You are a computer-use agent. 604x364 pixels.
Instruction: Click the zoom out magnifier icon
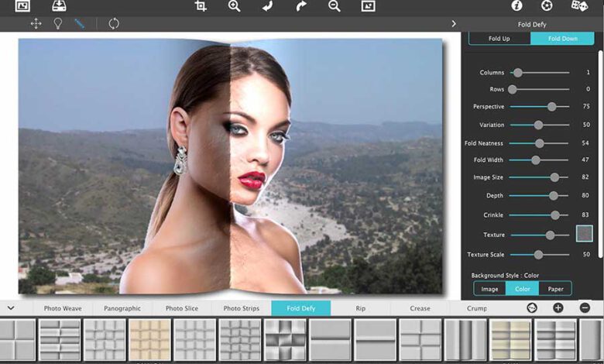(335, 6)
